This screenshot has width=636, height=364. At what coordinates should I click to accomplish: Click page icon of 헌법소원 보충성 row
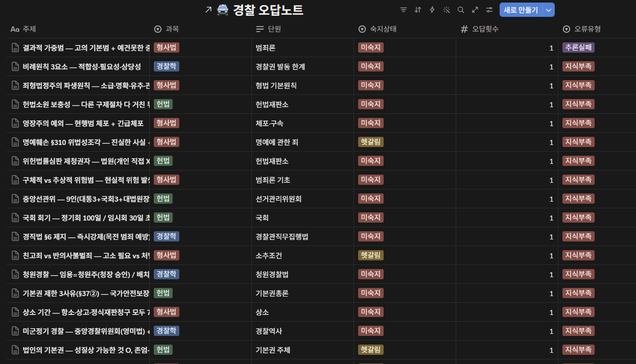click(x=15, y=104)
